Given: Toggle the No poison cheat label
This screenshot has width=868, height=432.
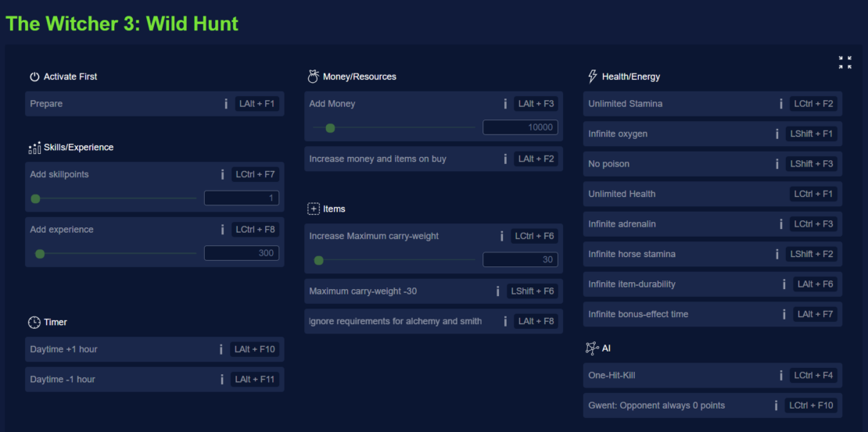Looking at the screenshot, I should 609,164.
